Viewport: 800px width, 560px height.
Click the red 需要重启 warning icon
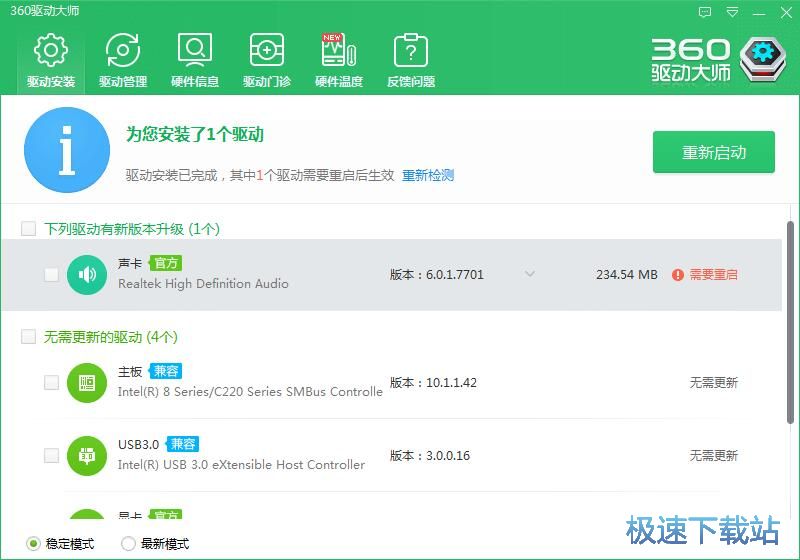678,275
